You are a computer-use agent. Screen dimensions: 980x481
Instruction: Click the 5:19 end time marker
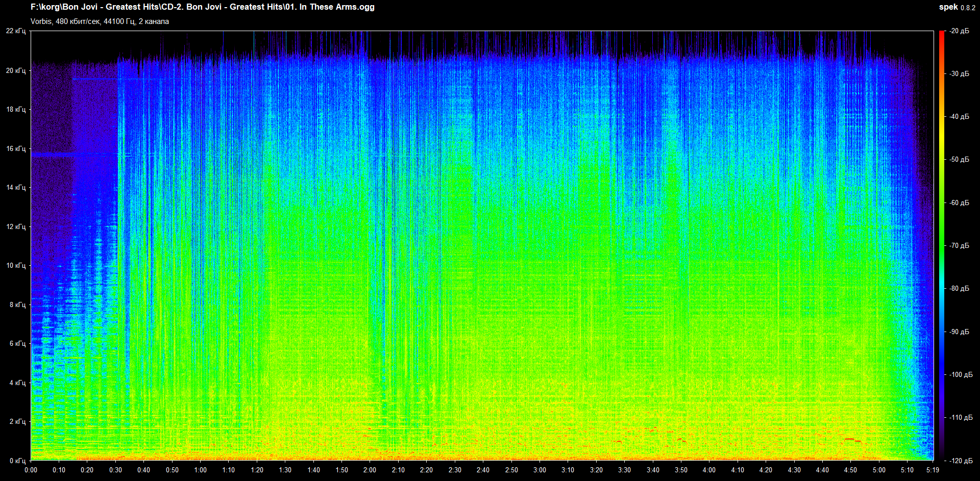tap(933, 470)
